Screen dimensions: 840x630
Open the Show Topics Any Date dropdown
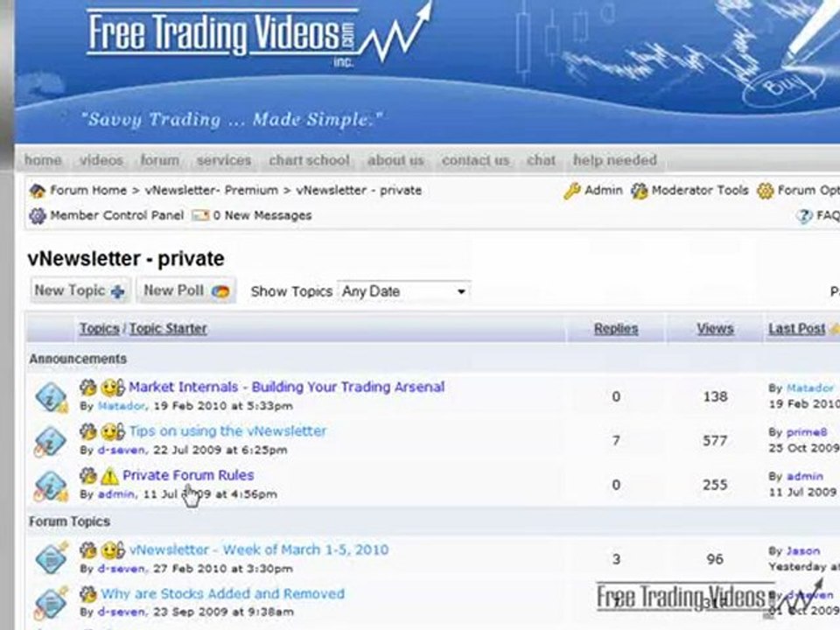[404, 292]
